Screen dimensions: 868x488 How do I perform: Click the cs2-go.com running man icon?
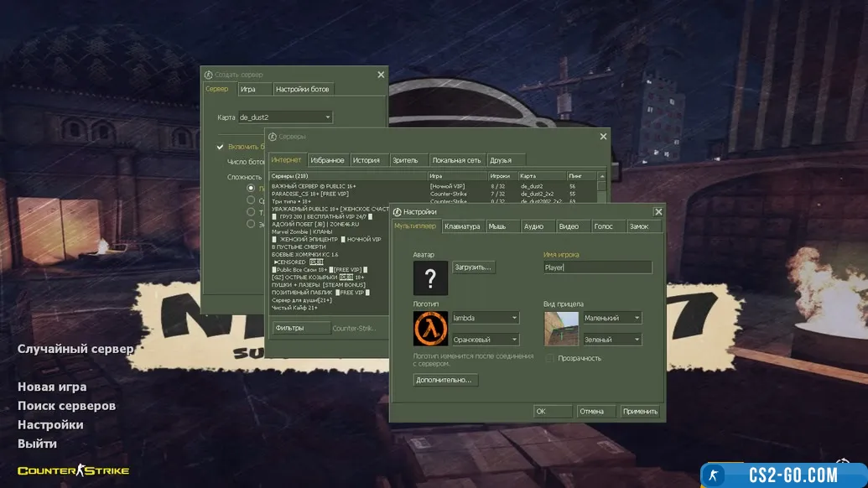715,475
